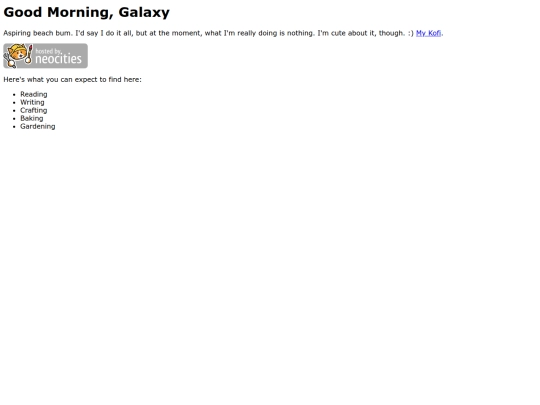The height and width of the screenshot is (405, 540).
Task: Click the bullet point beside Crafting
Action: click(14, 111)
